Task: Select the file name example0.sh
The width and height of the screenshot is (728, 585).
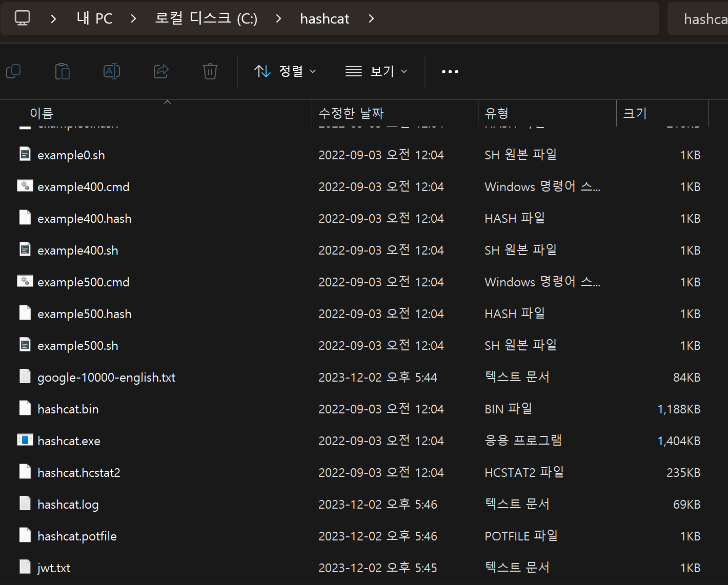Action: (71, 155)
